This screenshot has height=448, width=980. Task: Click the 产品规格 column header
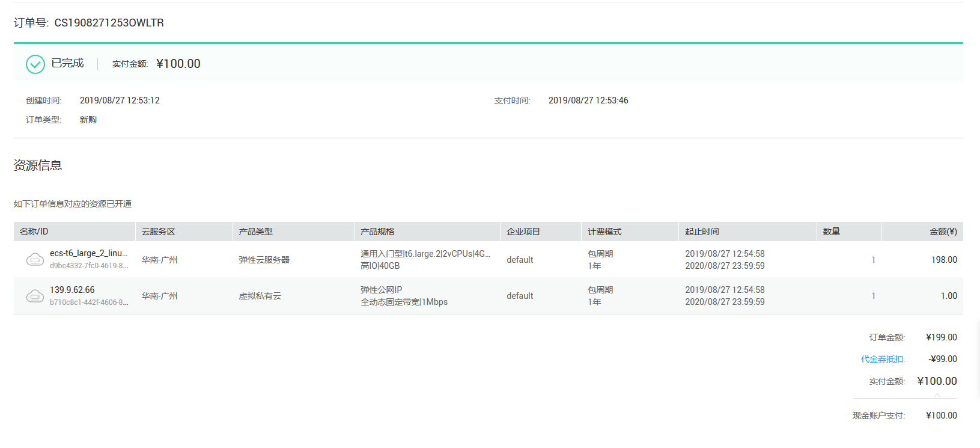coord(377,232)
